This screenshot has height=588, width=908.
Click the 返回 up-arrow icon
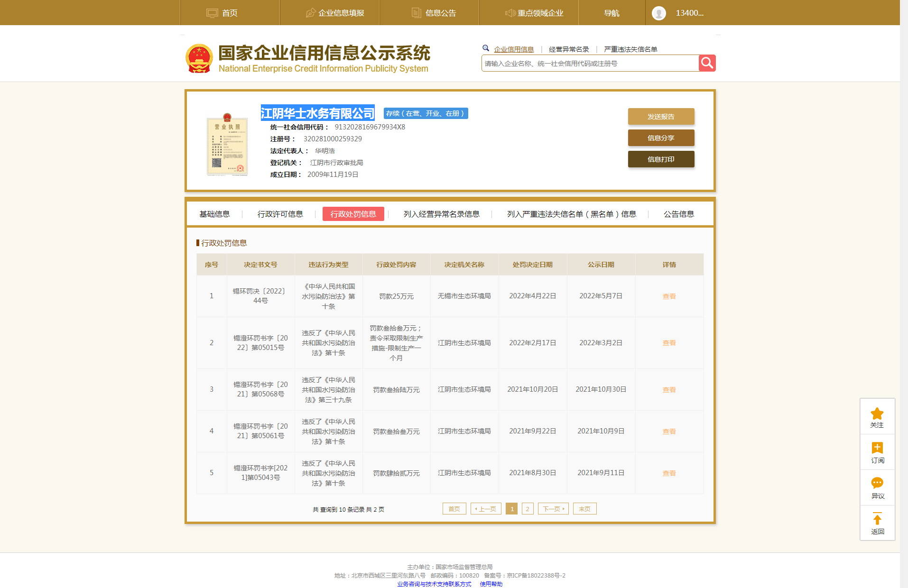pyautogui.click(x=877, y=518)
